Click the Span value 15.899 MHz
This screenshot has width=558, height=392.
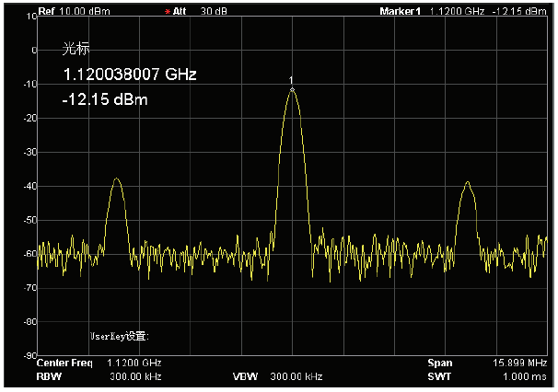point(519,363)
